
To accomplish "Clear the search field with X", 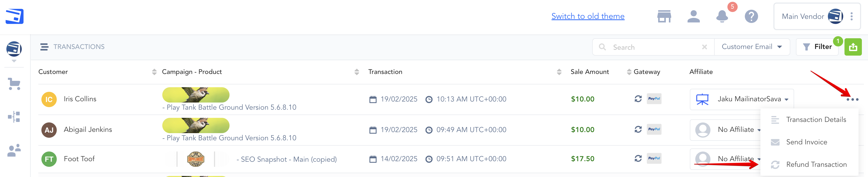I will pyautogui.click(x=704, y=47).
